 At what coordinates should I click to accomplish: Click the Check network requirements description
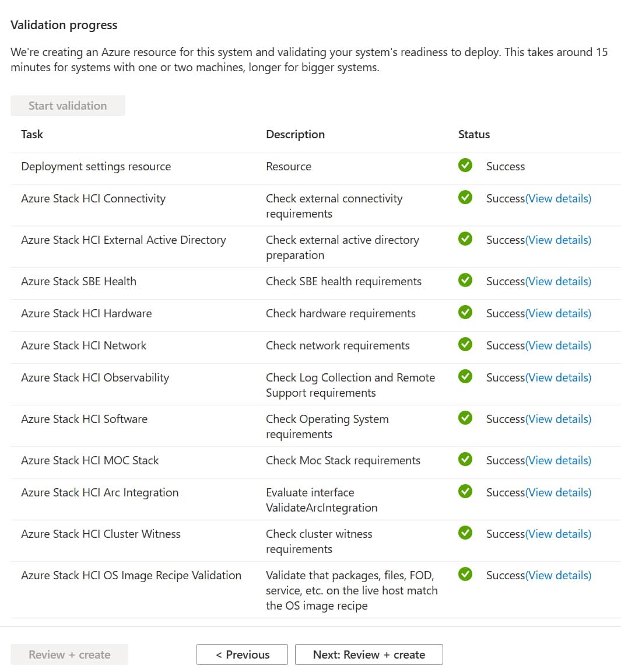click(x=338, y=345)
